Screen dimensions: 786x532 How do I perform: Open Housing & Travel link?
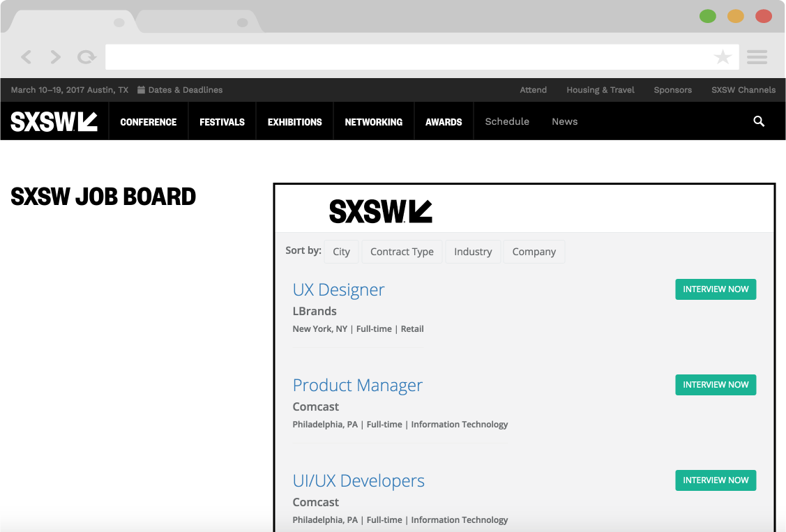point(600,90)
